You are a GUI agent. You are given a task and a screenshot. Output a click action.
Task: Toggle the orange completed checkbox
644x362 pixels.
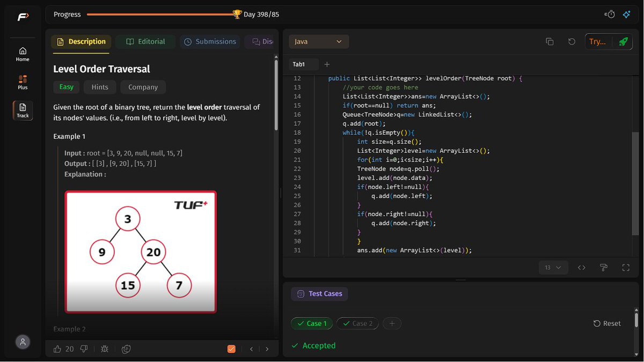point(231,349)
